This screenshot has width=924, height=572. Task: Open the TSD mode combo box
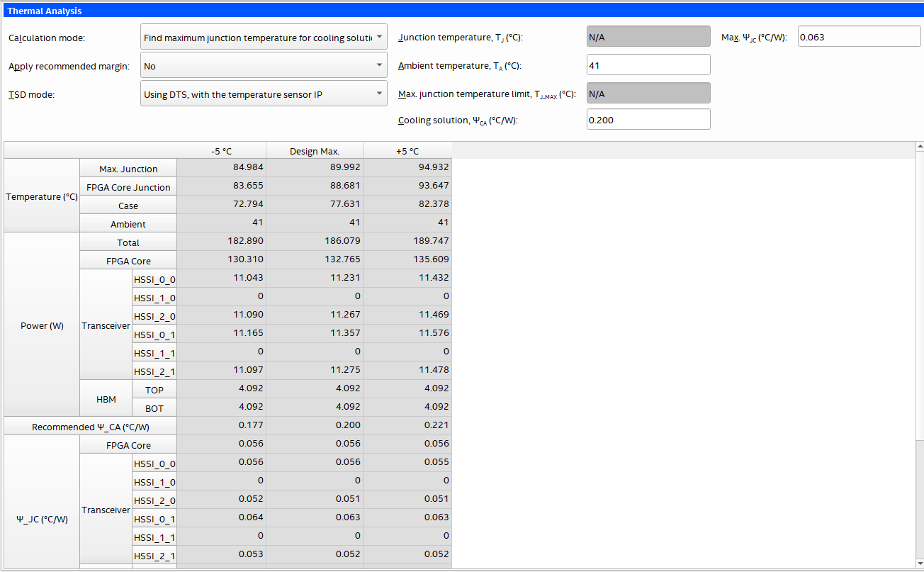(264, 94)
